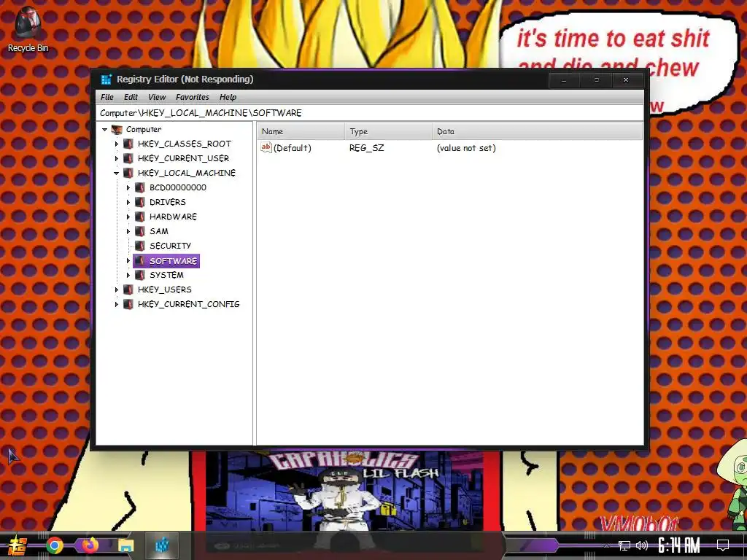Viewport: 747px width, 560px height.
Task: Click the Type column header
Action: pos(388,131)
